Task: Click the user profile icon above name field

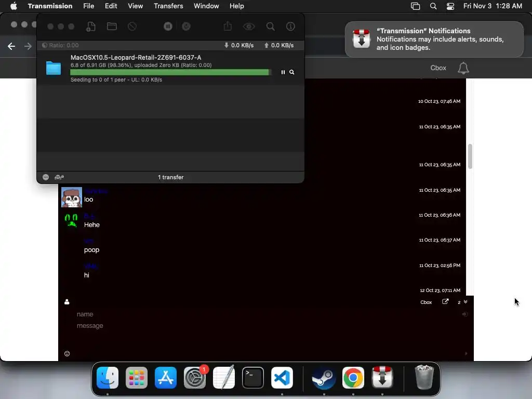Action: [67, 302]
